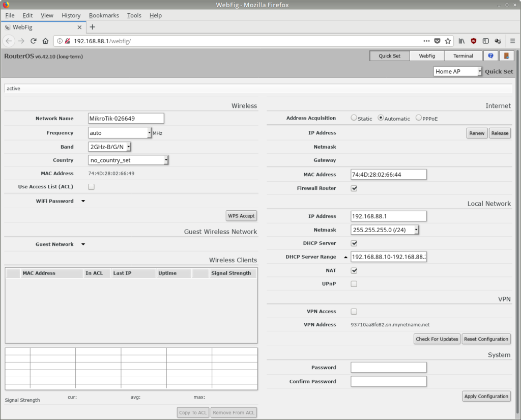Switch to the Quick Set tab
This screenshot has width=521, height=420.
(x=389, y=56)
